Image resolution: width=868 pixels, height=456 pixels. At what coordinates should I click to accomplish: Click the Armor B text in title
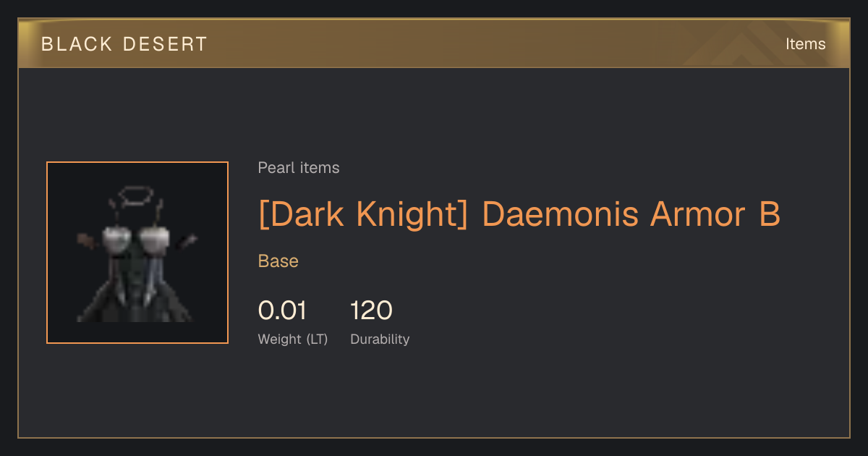[715, 214]
